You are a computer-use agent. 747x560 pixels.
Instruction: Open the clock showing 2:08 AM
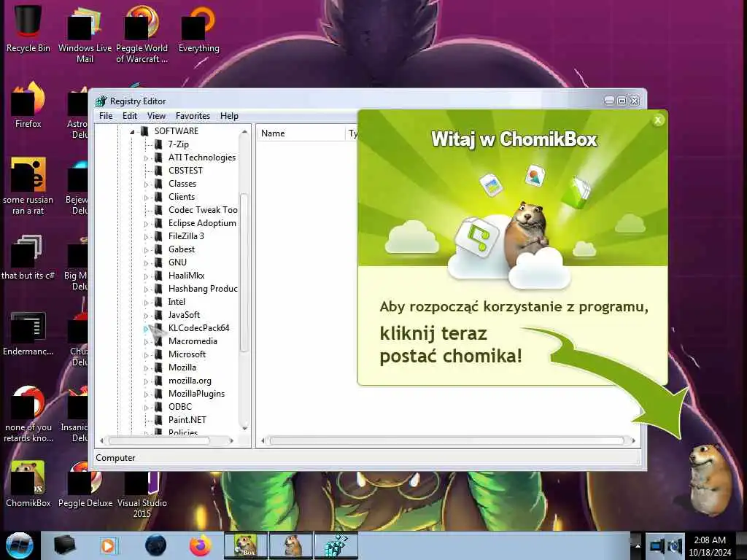click(x=710, y=545)
